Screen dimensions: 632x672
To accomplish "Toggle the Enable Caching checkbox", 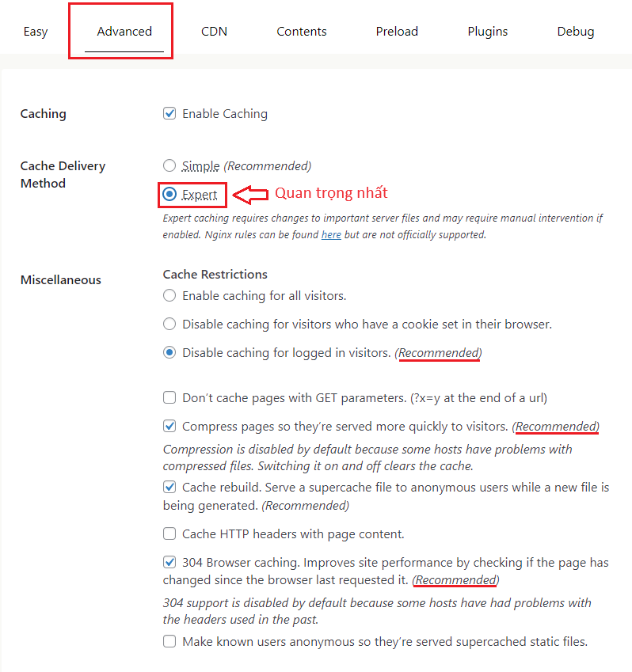I will 169,113.
